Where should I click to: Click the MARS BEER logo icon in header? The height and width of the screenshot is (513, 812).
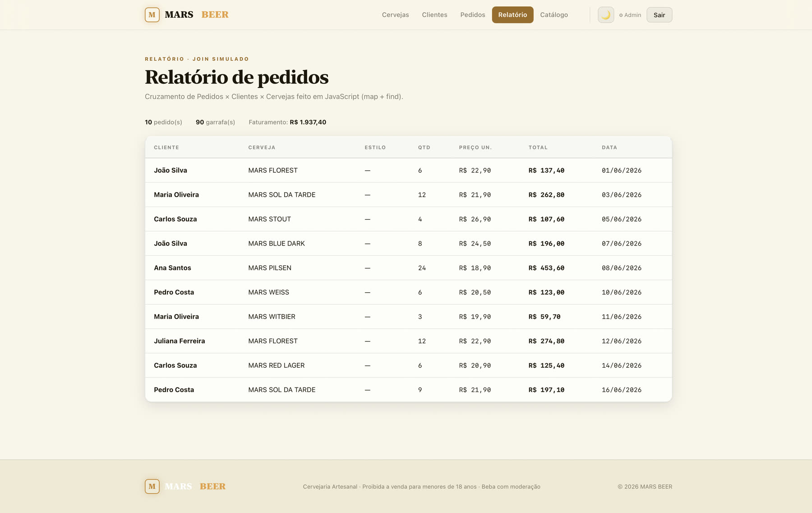pos(152,15)
